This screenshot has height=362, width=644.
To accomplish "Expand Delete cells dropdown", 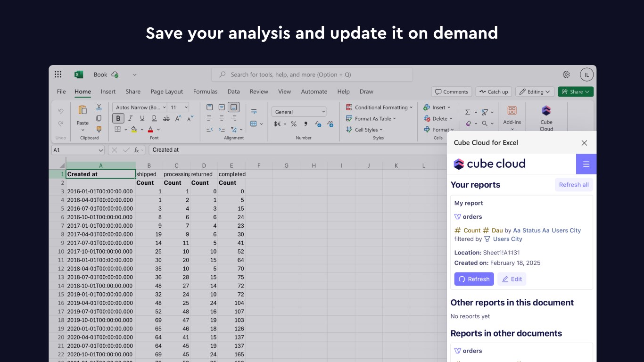I will coord(451,119).
